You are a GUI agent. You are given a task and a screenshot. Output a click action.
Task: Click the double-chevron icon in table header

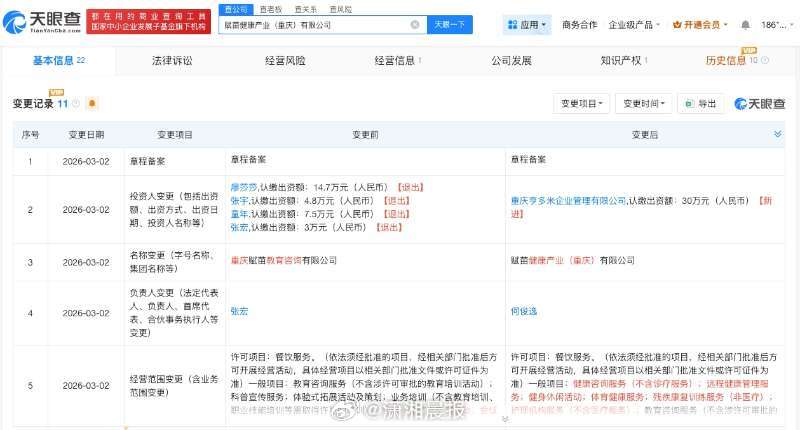coord(778,134)
